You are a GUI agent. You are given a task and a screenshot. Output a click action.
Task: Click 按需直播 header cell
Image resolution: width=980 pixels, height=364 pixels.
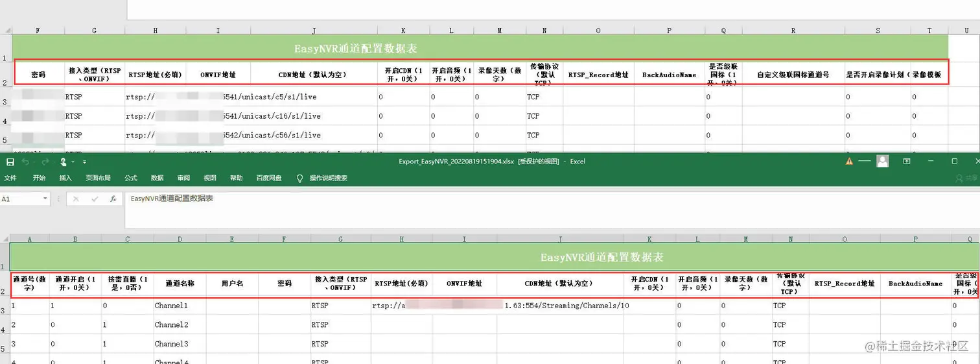click(128, 284)
